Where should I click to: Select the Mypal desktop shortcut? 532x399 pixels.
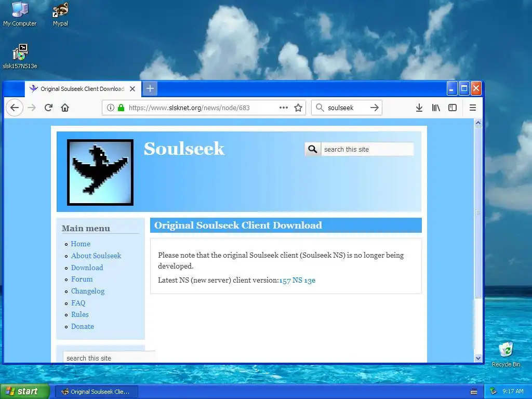click(x=60, y=14)
